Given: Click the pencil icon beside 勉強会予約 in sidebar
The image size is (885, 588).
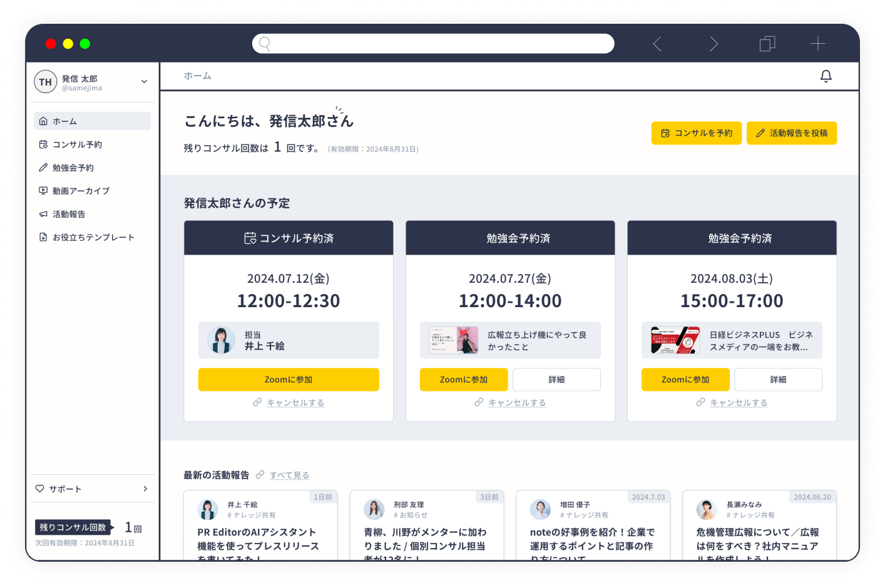Looking at the screenshot, I should coord(43,168).
